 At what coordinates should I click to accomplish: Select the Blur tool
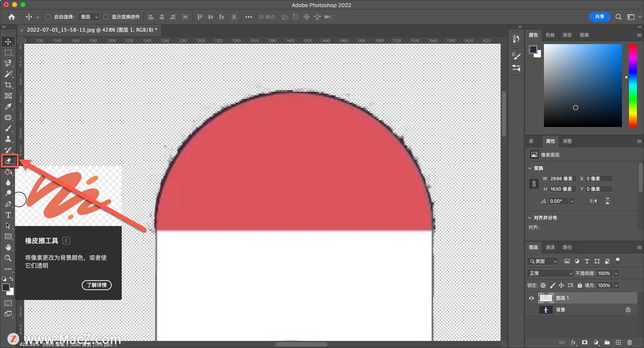[8, 183]
